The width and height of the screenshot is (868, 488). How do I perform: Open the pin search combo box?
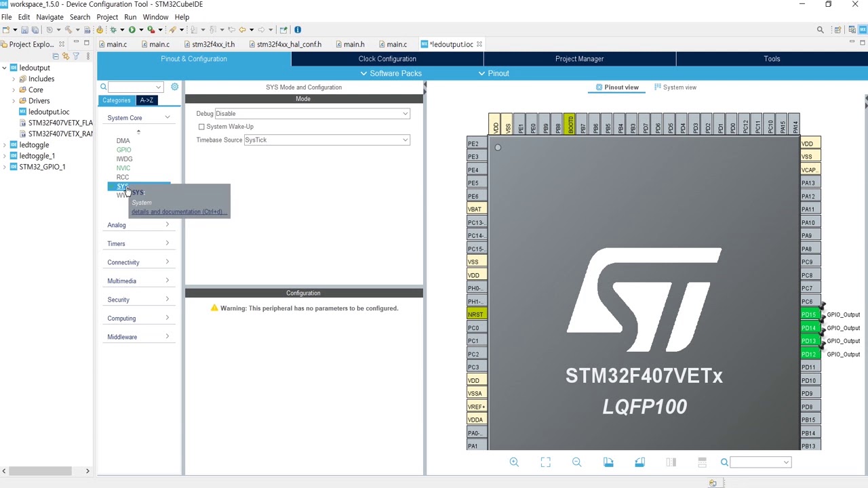point(760,462)
